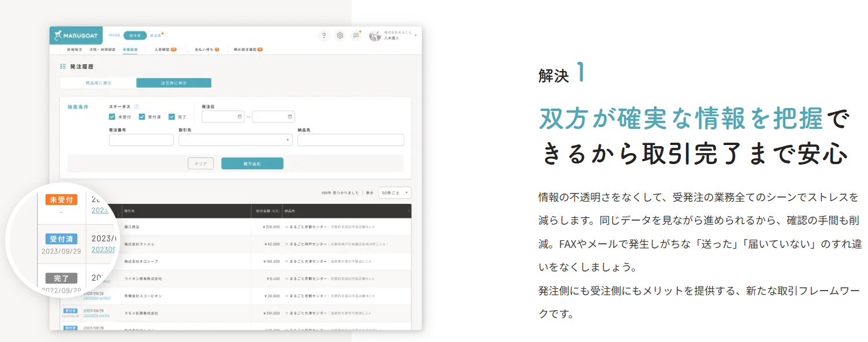Click the magnified orange 未受付 badge
This screenshot has width=868, height=342.
click(61, 199)
